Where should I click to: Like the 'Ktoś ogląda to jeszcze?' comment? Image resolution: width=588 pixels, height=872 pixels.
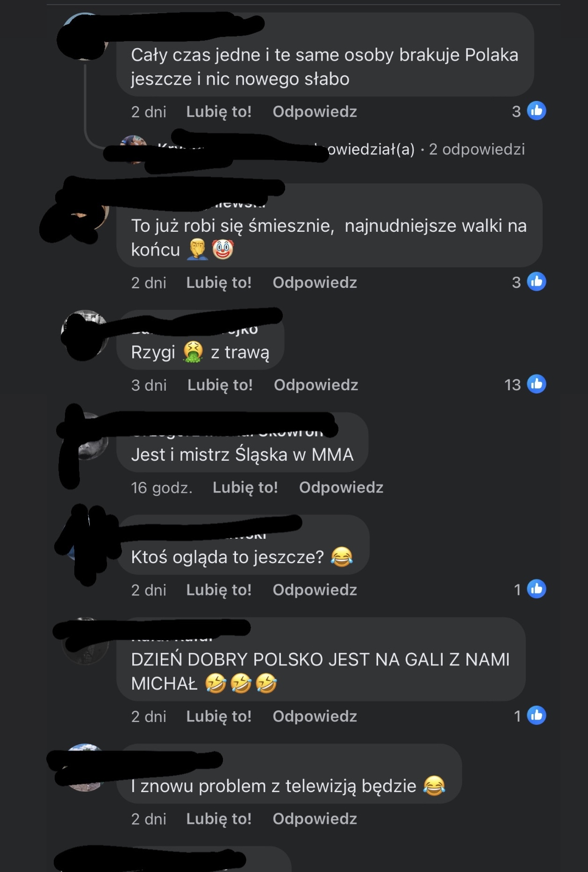coord(219,589)
